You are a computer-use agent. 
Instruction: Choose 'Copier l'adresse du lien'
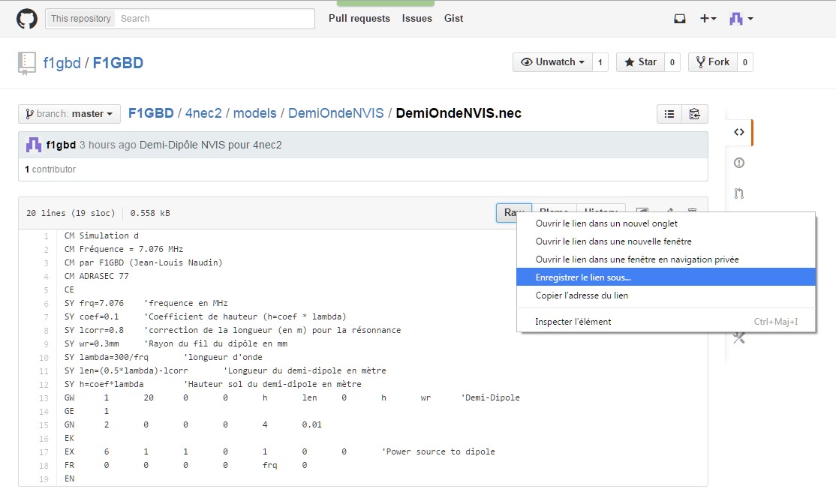[x=666, y=295]
